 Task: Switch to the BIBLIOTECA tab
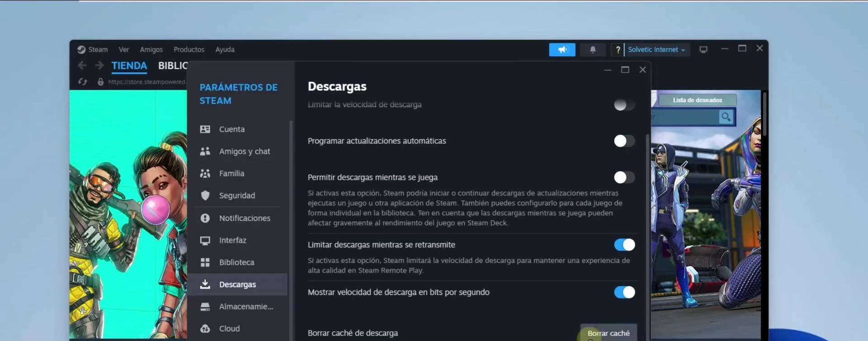(x=173, y=66)
